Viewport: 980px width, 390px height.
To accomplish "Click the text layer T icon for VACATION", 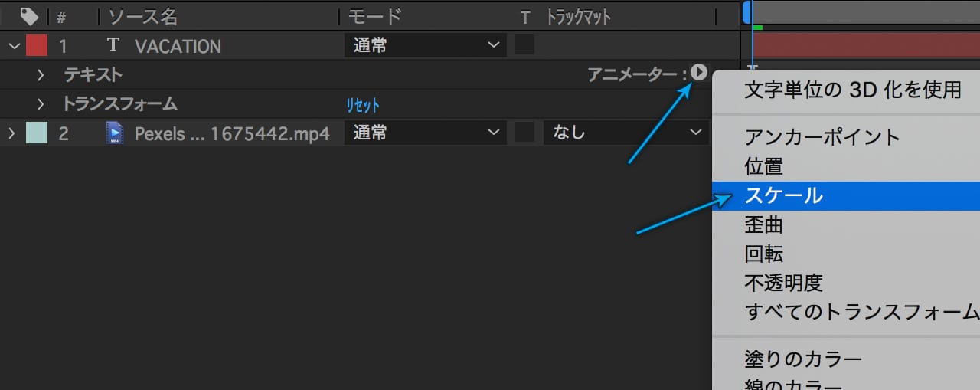I will [x=113, y=45].
